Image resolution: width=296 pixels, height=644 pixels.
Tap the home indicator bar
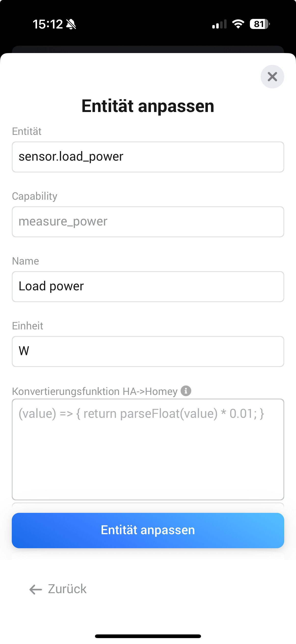148,636
